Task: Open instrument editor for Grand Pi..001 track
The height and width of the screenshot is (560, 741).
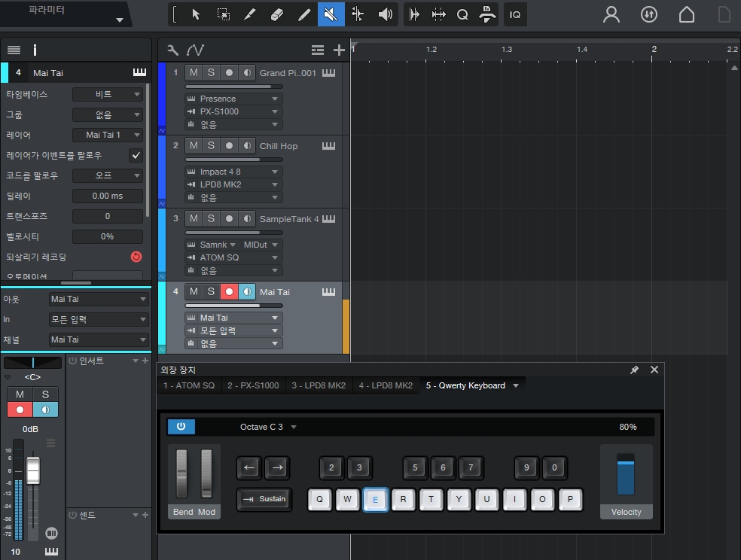Action: pyautogui.click(x=328, y=73)
